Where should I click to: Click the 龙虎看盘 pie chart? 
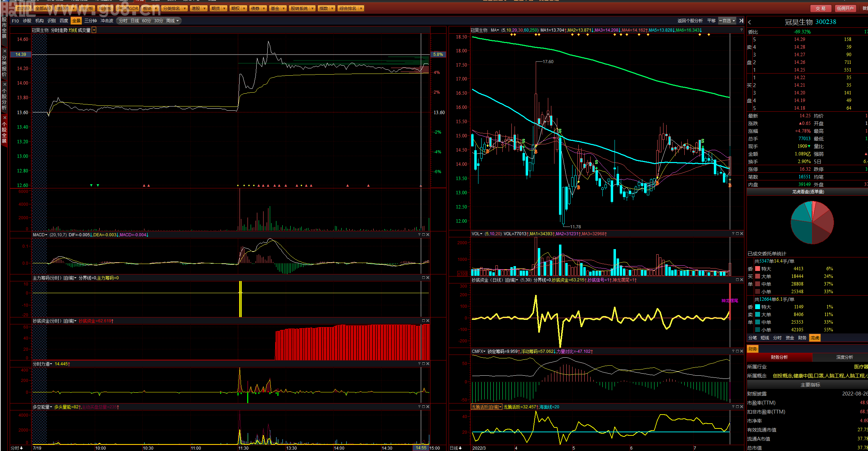pos(812,222)
